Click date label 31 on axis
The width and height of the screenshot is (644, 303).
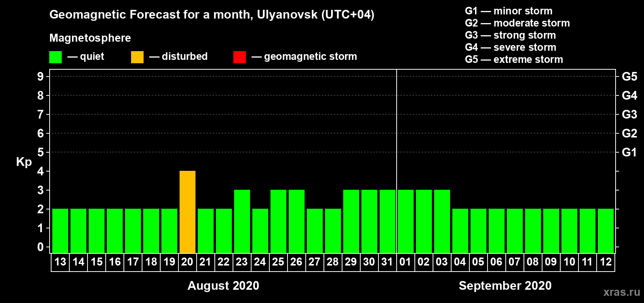pos(387,262)
